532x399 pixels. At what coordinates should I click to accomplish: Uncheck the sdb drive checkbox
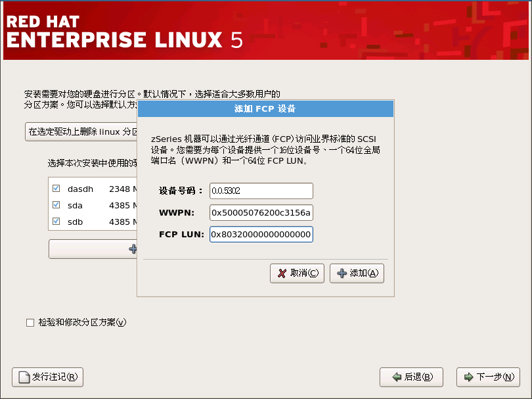pyautogui.click(x=56, y=222)
